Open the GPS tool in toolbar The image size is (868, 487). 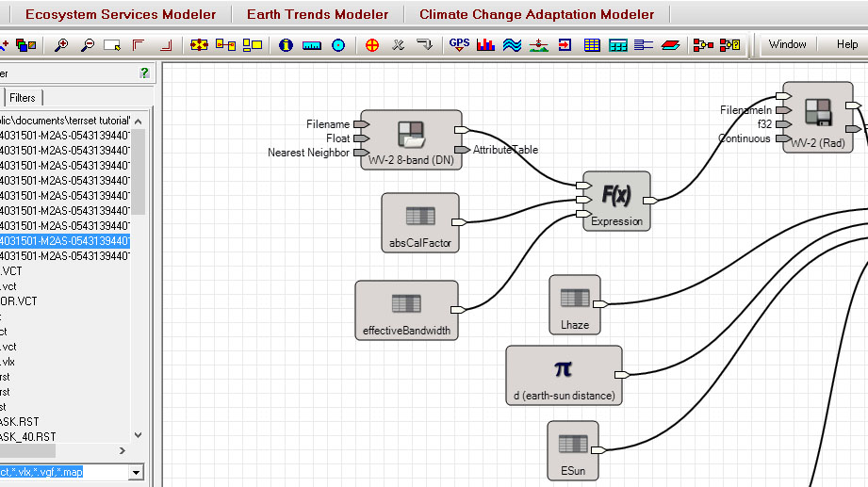[459, 44]
